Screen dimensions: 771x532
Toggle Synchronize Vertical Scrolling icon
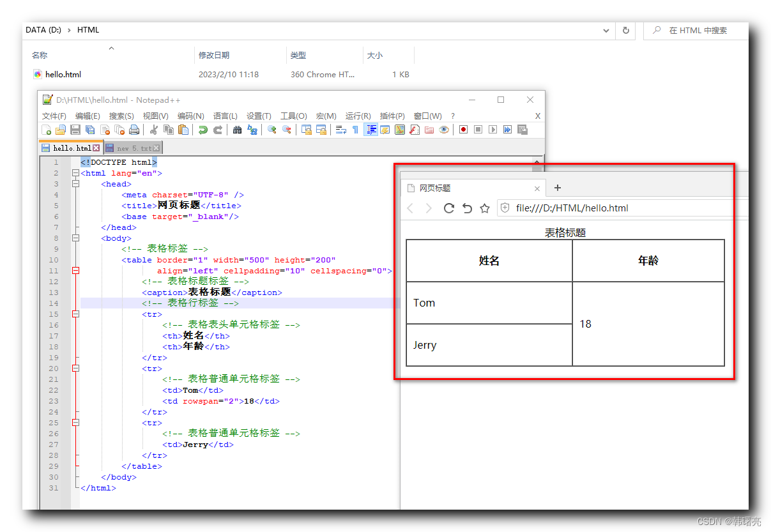click(307, 130)
